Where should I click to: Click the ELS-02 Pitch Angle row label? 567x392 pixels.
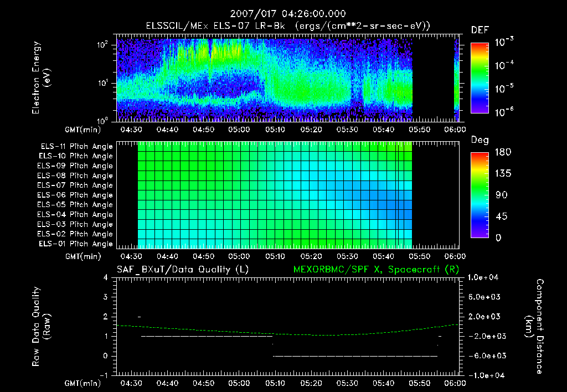pos(75,234)
